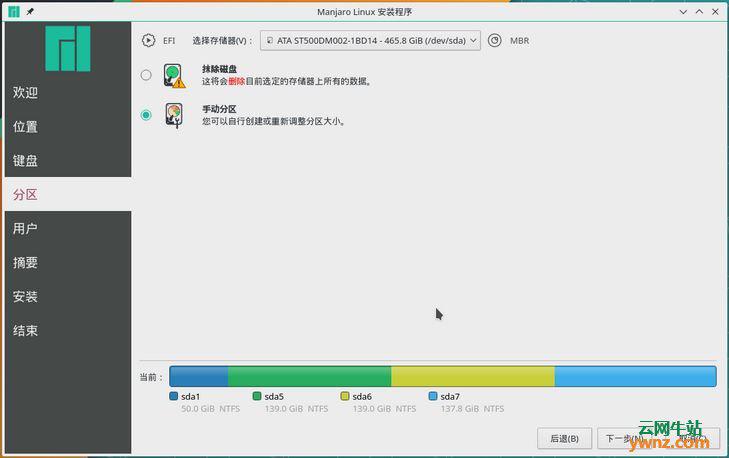729x458 pixels.
Task: Click the Manjaro title bar app icon
Action: tap(14, 12)
